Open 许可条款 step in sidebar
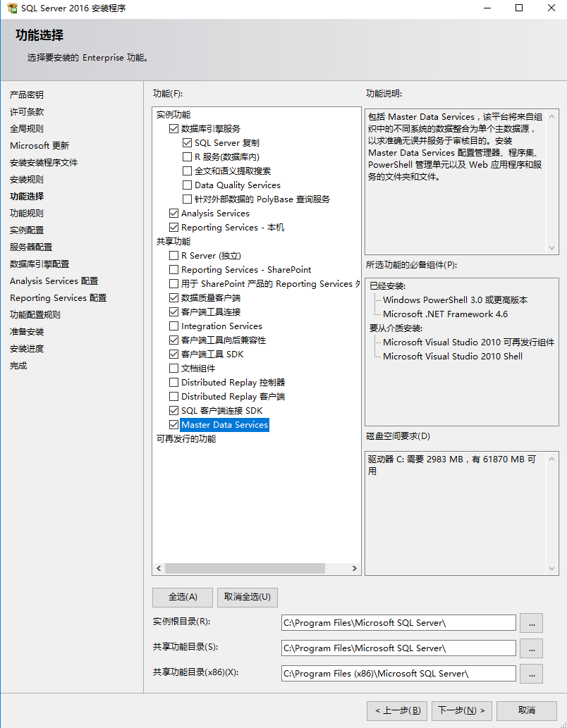The height and width of the screenshot is (728, 567). tap(27, 112)
